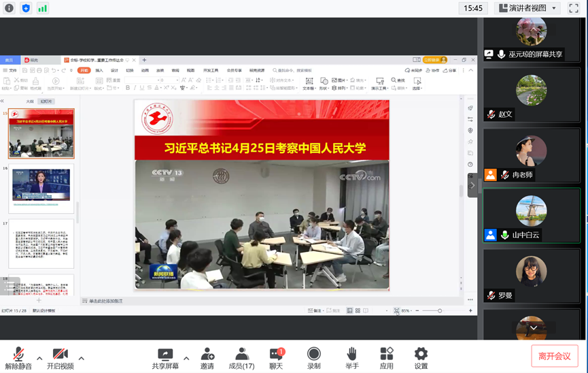The image size is (588, 373).
Task: Select participant tile 赵文
Action: (x=532, y=95)
